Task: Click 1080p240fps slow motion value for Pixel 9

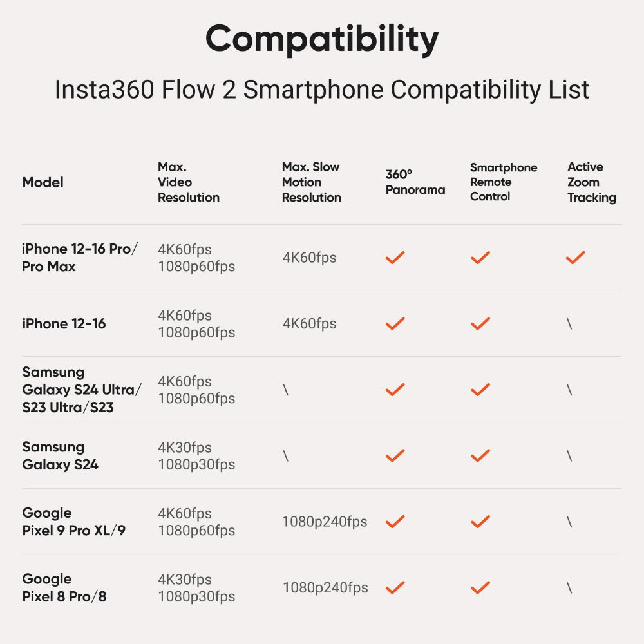Action: pos(325,522)
